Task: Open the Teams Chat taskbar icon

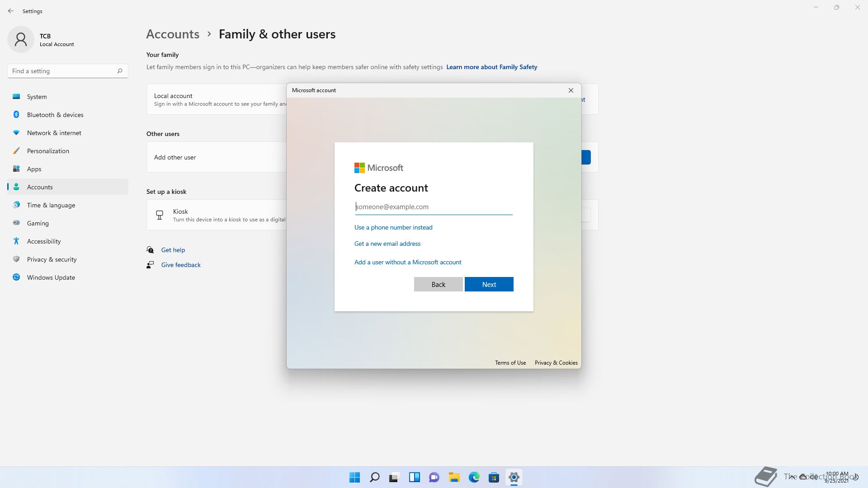Action: click(x=434, y=477)
